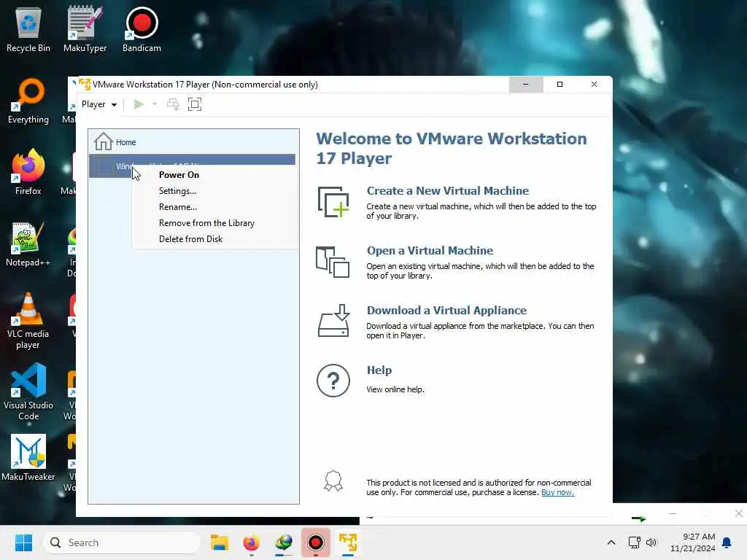Open the volume speaker tray icon
The image size is (747, 560).
click(x=651, y=542)
